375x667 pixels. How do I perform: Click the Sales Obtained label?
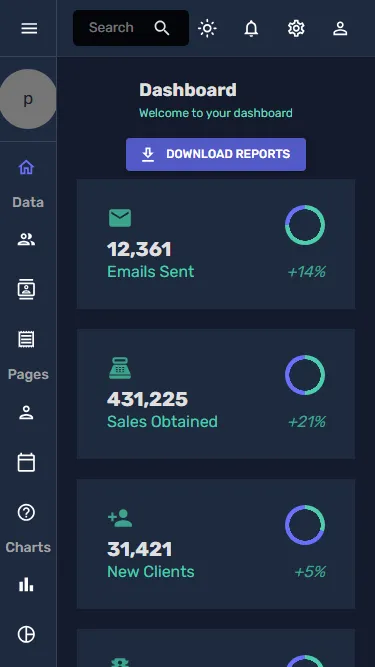tap(162, 422)
